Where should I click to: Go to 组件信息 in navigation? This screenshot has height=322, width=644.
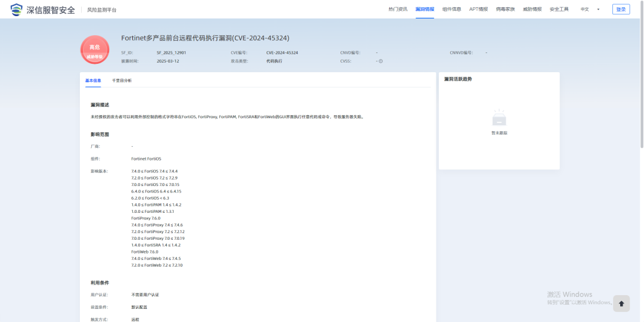pos(451,10)
